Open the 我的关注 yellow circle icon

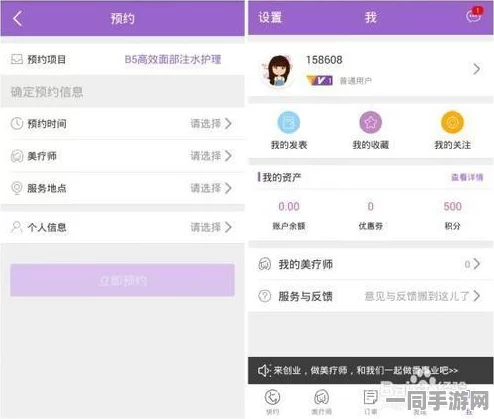(452, 122)
